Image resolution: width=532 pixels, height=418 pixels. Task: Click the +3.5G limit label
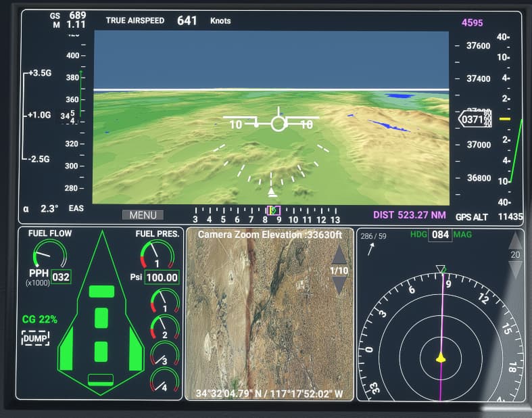40,73
